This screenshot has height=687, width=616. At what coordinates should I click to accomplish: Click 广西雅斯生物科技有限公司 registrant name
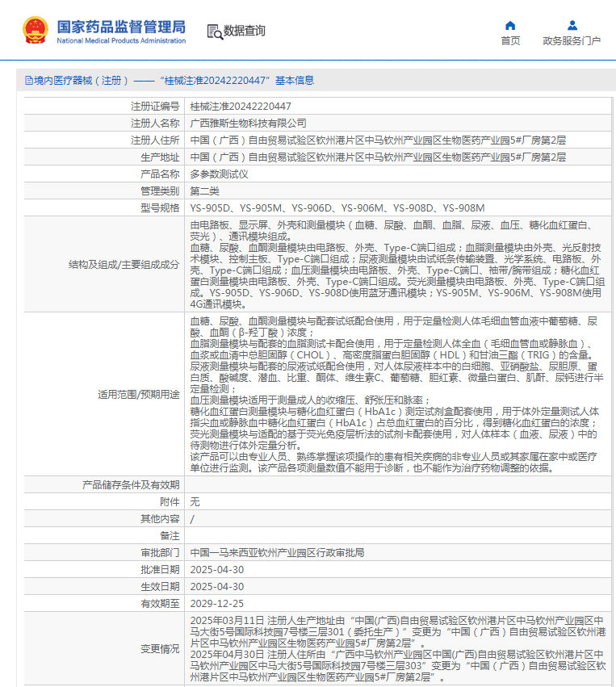[248, 124]
